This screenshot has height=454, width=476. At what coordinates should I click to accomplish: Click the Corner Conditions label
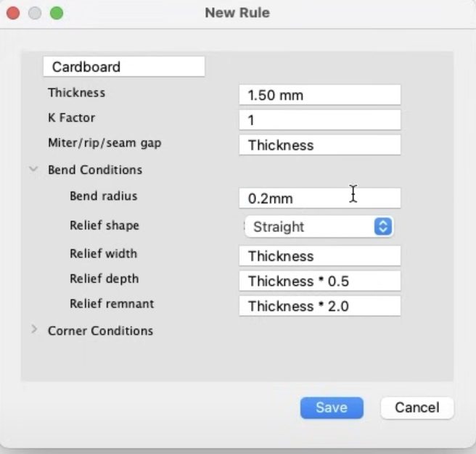[x=100, y=331]
